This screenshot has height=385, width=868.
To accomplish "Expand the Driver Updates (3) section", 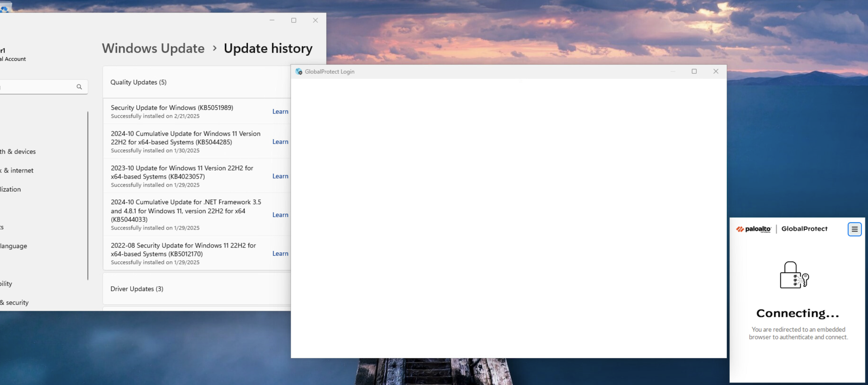I will (197, 289).
